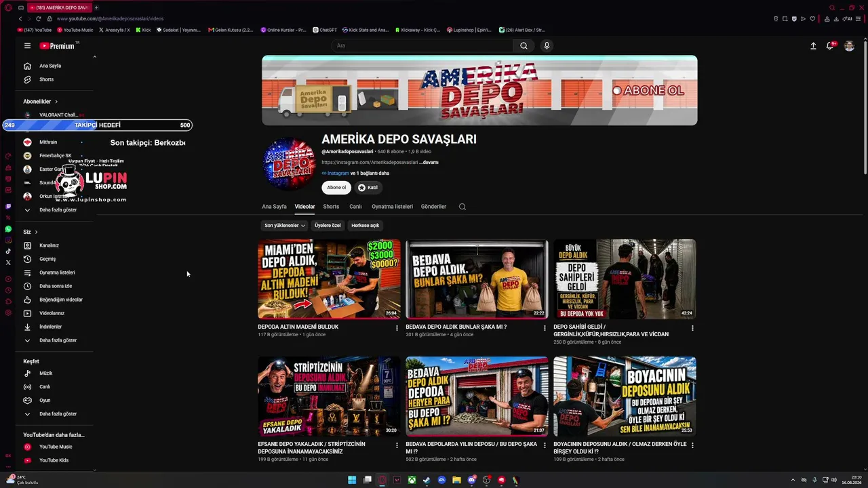Click the Opera heart bookmark icon
Image resolution: width=868 pixels, height=488 pixels.
point(812,18)
